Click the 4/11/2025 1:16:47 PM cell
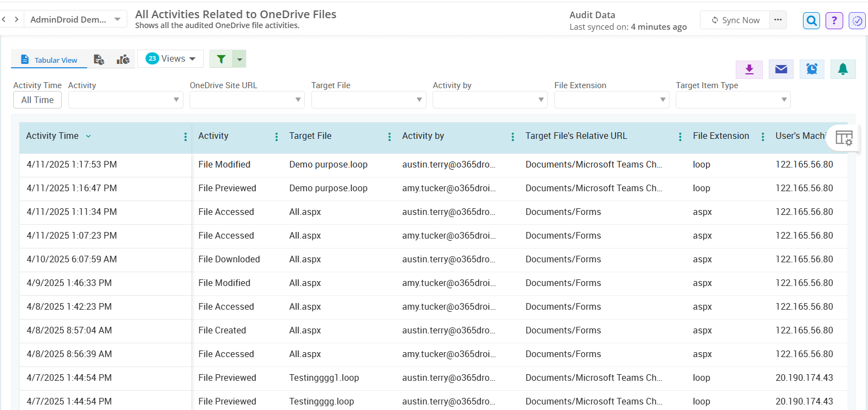 pos(72,188)
